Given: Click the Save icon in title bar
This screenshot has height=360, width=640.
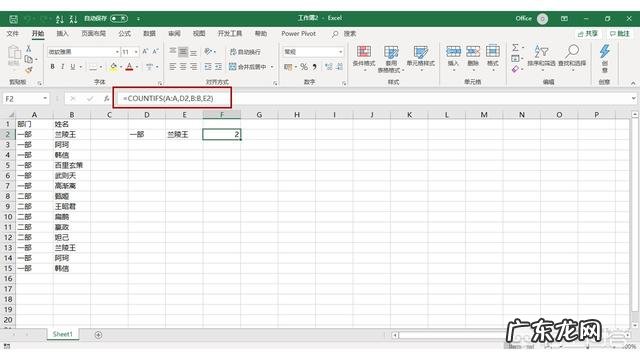Looking at the screenshot, I should [x=13, y=19].
